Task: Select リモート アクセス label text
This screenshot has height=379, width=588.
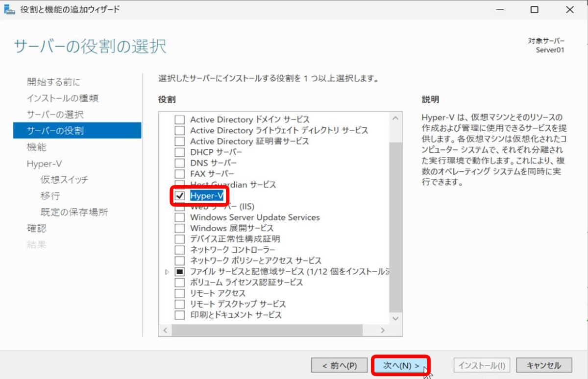Action: pyautogui.click(x=218, y=293)
